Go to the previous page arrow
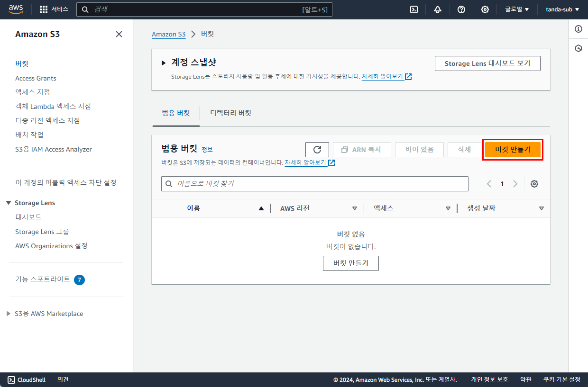588x387 pixels. click(x=489, y=184)
